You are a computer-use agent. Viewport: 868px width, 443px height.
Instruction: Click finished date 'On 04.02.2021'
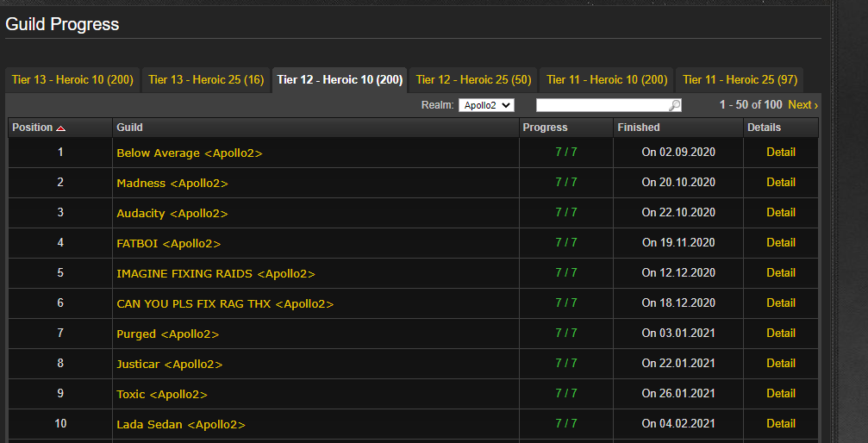coord(678,424)
